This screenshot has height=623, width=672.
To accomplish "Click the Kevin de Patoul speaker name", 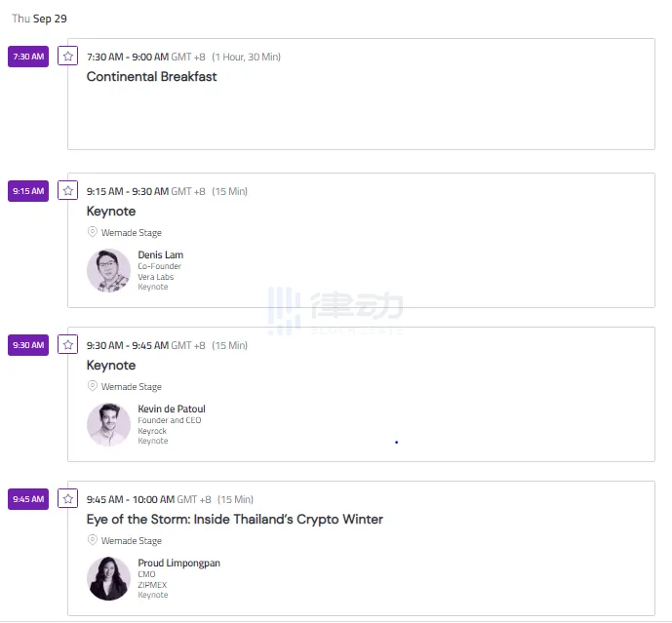I will coord(172,409).
